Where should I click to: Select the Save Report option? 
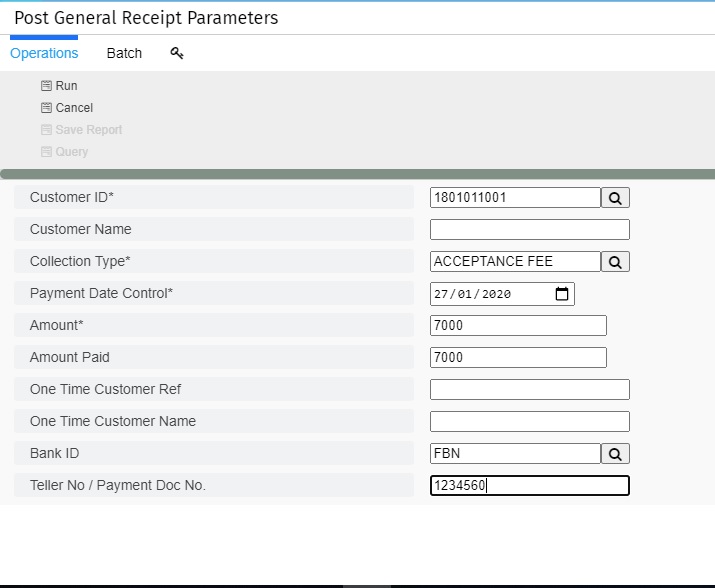[88, 130]
